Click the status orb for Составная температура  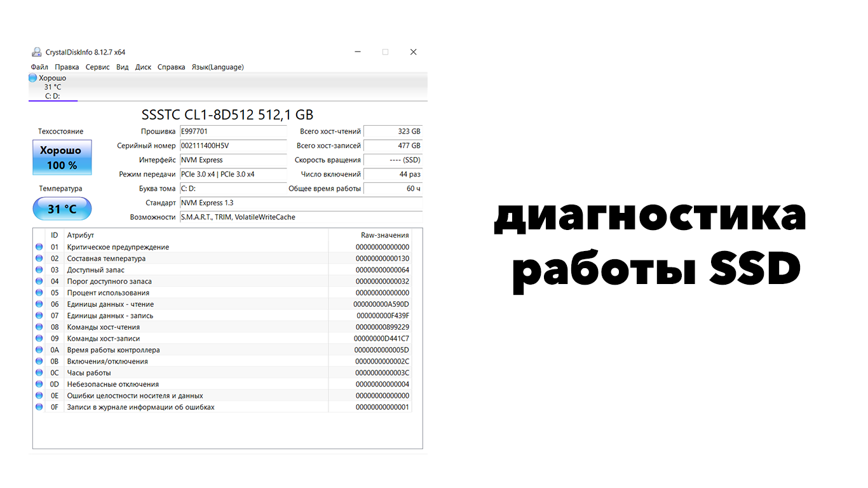click(x=39, y=258)
